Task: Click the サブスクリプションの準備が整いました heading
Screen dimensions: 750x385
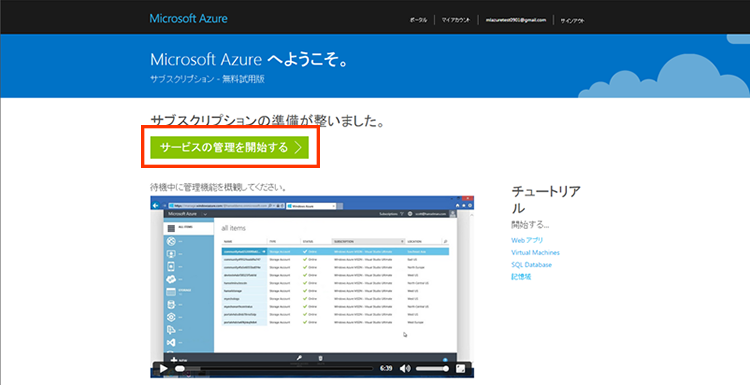Action: 268,121
